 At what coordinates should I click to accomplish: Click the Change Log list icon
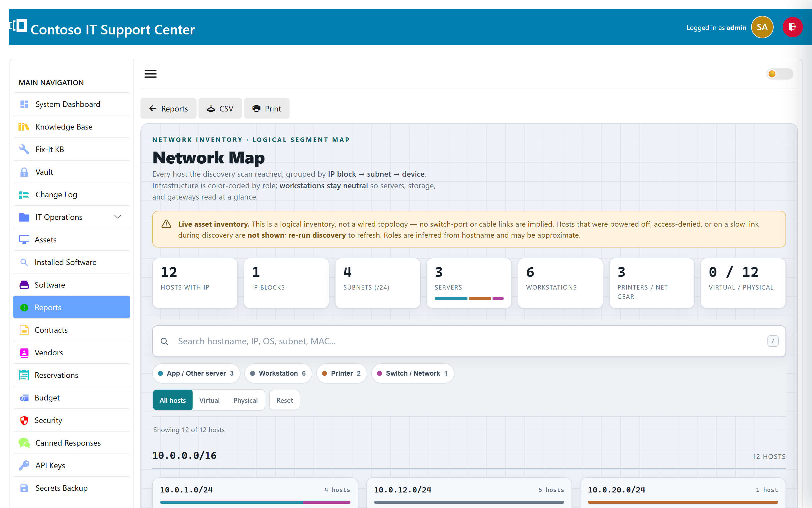point(24,194)
